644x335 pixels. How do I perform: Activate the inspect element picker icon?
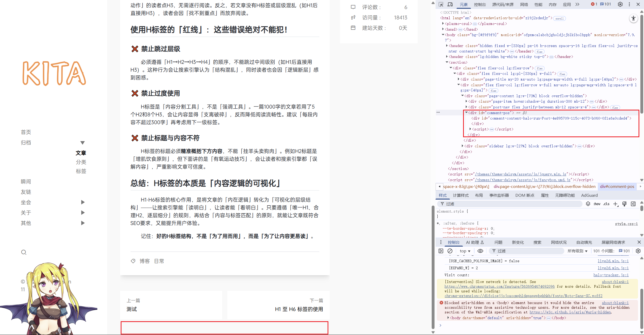441,4
